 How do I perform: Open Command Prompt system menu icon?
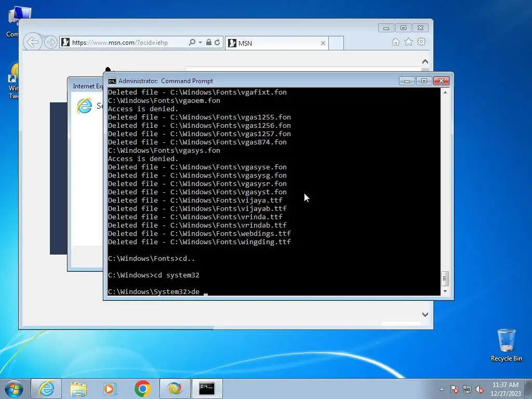click(112, 81)
